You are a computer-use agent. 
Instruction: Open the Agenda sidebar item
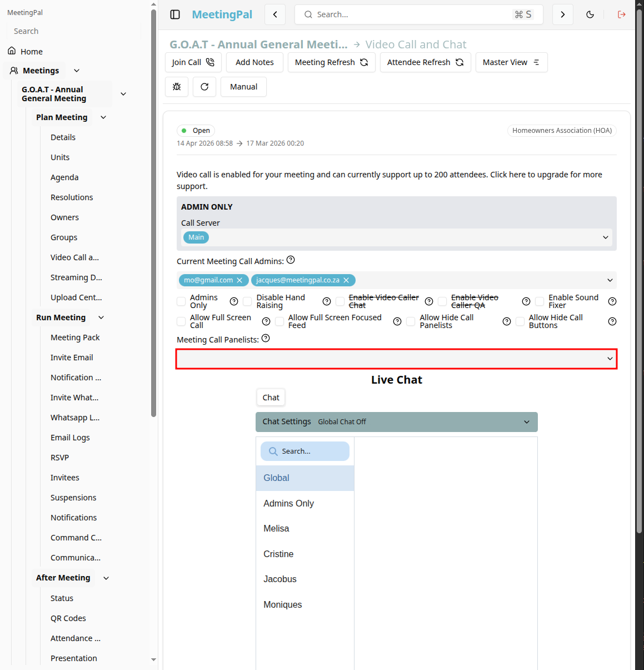[x=64, y=177]
